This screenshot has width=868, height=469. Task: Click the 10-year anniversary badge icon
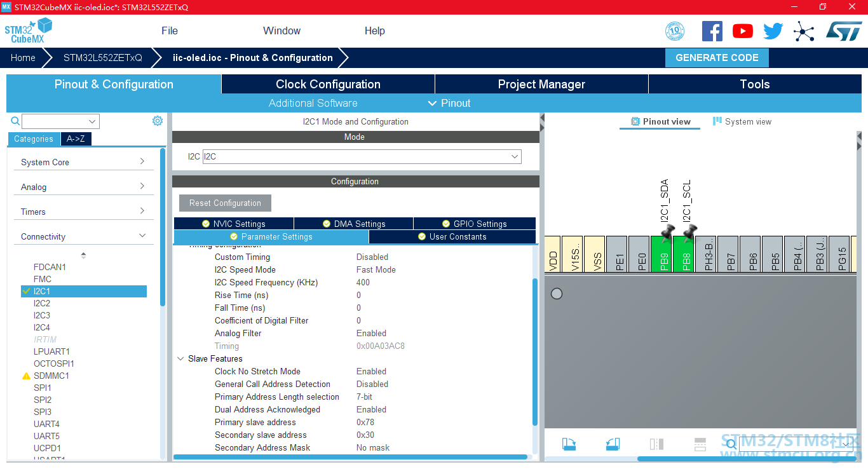tap(675, 31)
